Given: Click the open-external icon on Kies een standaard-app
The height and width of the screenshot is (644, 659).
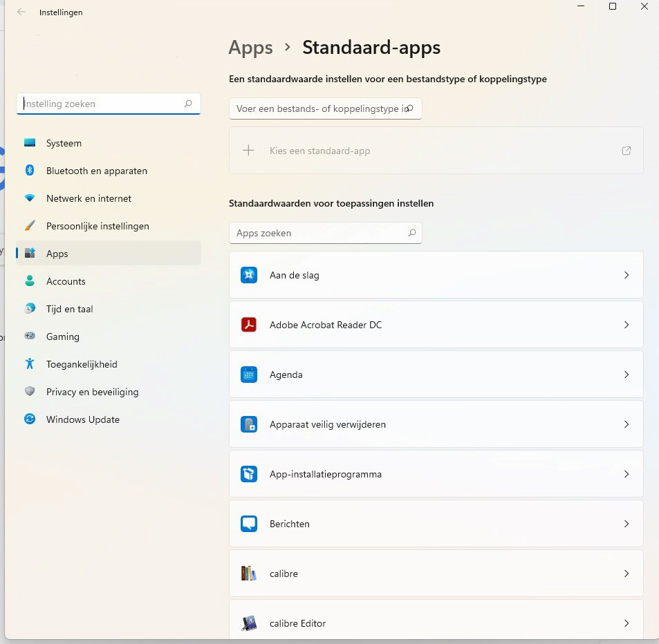Looking at the screenshot, I should (626, 151).
